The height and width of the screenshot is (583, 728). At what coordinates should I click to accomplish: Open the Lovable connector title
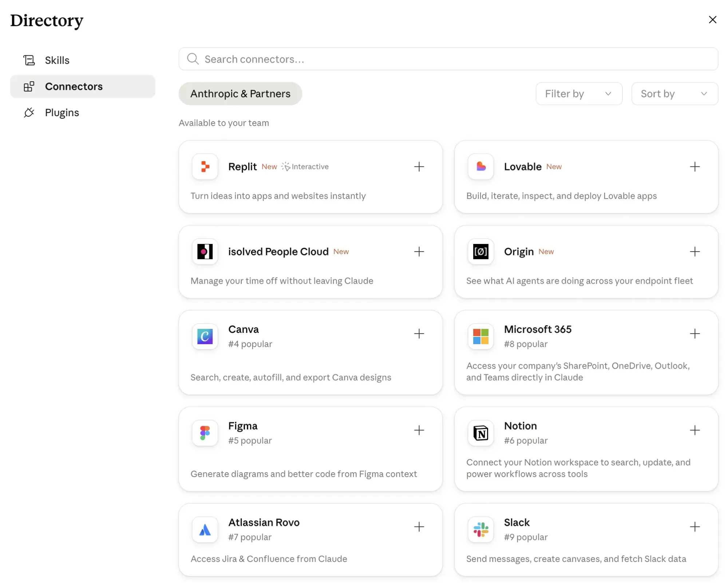(x=523, y=167)
